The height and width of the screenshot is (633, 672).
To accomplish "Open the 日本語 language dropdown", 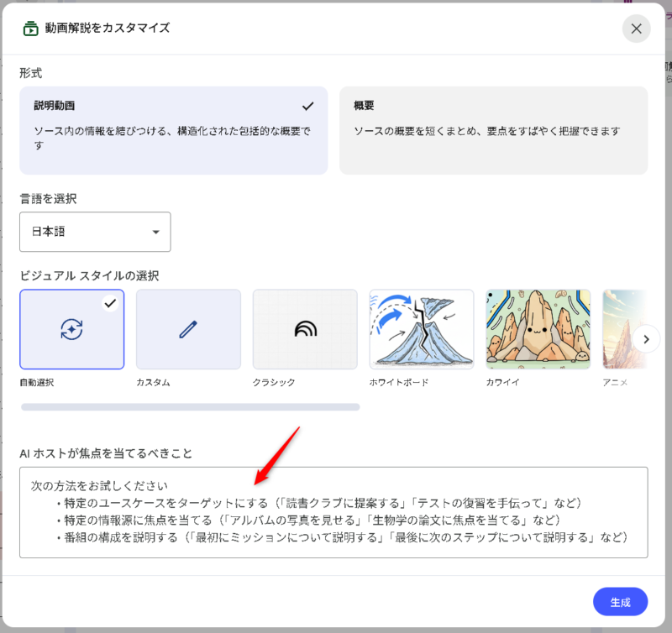I will 95,232.
